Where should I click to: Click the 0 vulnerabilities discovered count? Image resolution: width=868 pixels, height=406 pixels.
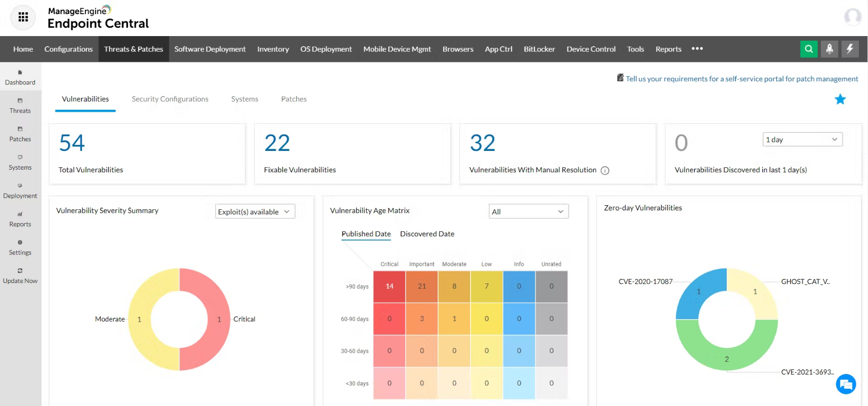click(x=681, y=143)
